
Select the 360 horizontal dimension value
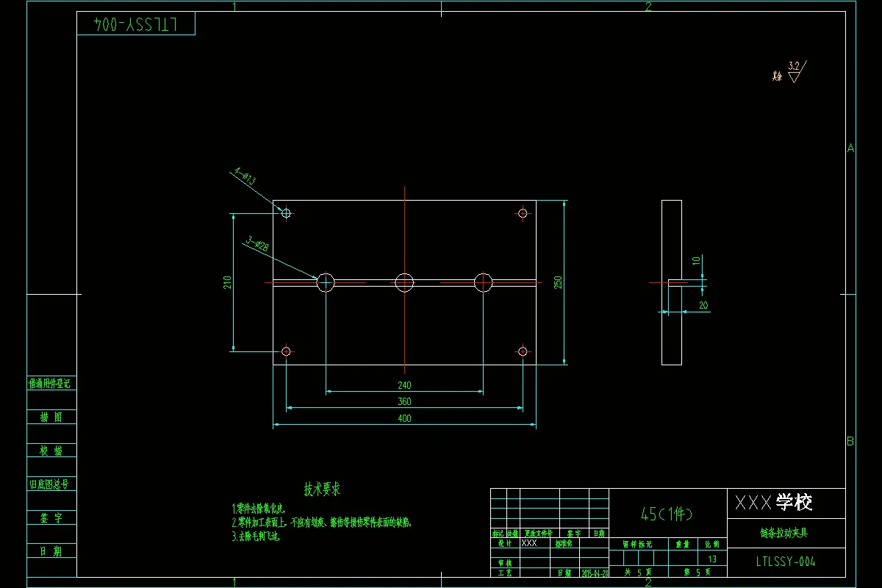point(405,402)
